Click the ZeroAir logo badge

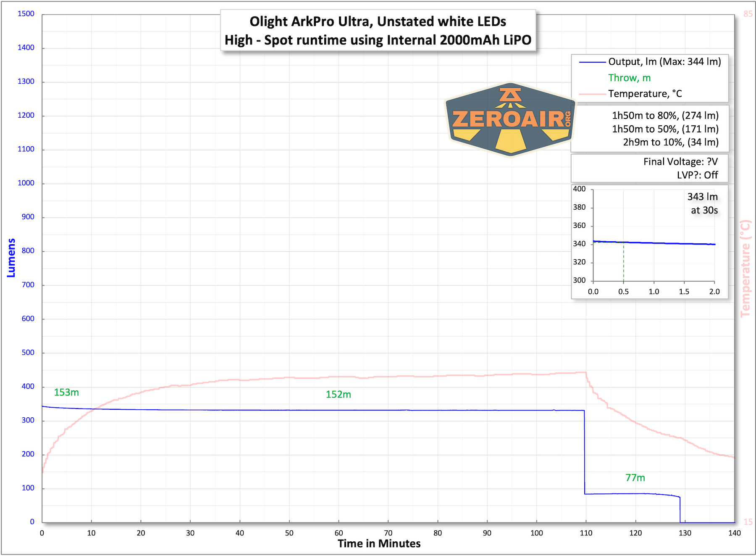pos(510,119)
